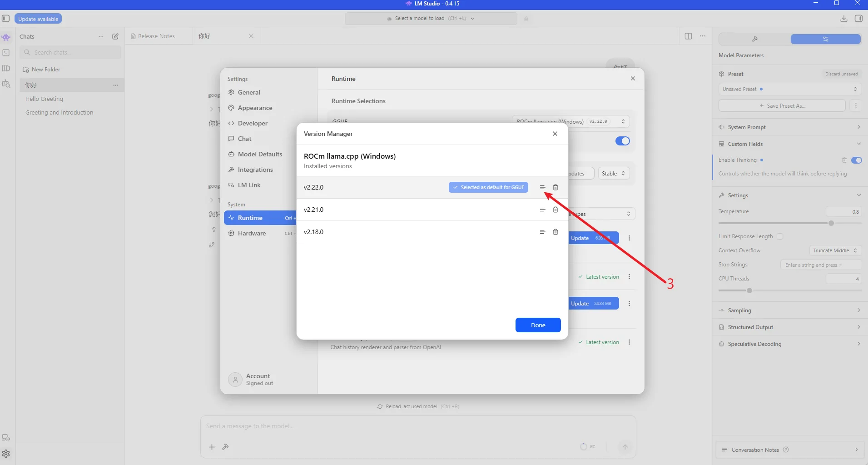The image size is (868, 465).
Task: Create a new chat with pencil icon
Action: pyautogui.click(x=115, y=36)
